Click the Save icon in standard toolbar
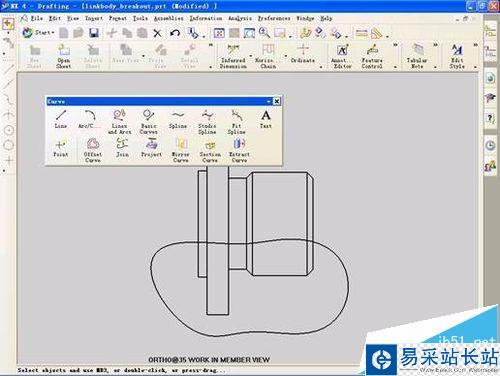Screen dimensions: 500x376 point(94,33)
